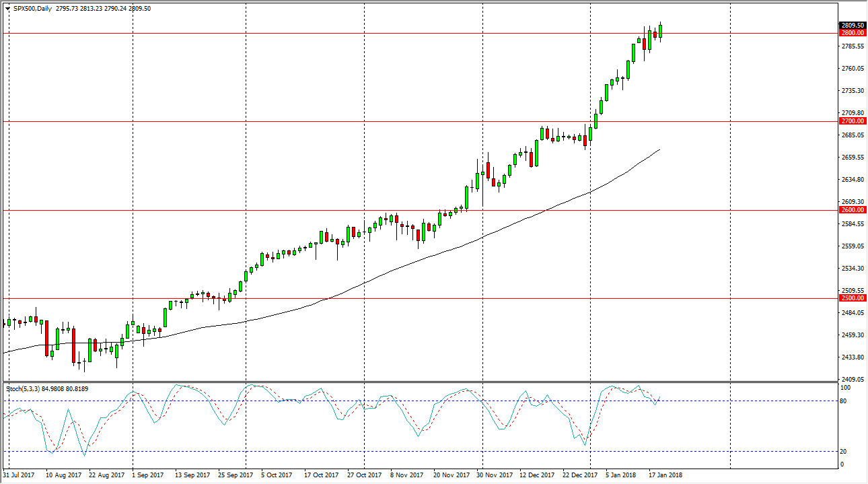Select the red 2600.00 support line

click(269, 210)
